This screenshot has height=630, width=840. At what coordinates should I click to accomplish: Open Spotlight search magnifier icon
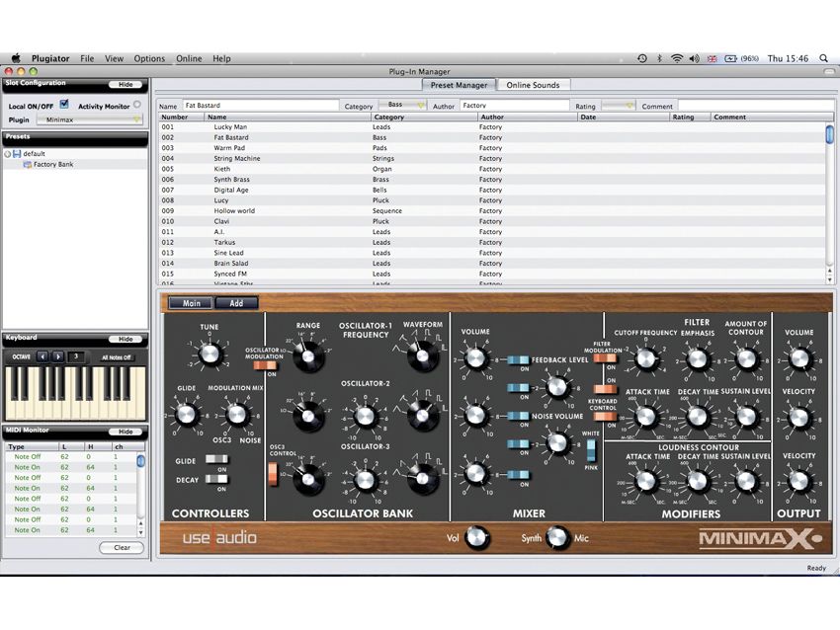[823, 58]
